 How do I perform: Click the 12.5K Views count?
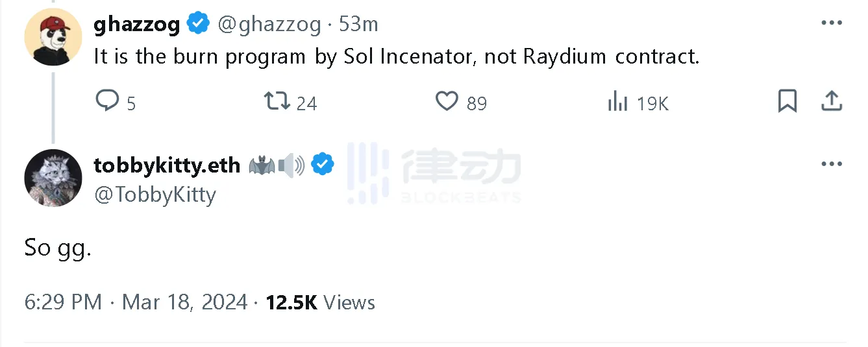tap(320, 302)
